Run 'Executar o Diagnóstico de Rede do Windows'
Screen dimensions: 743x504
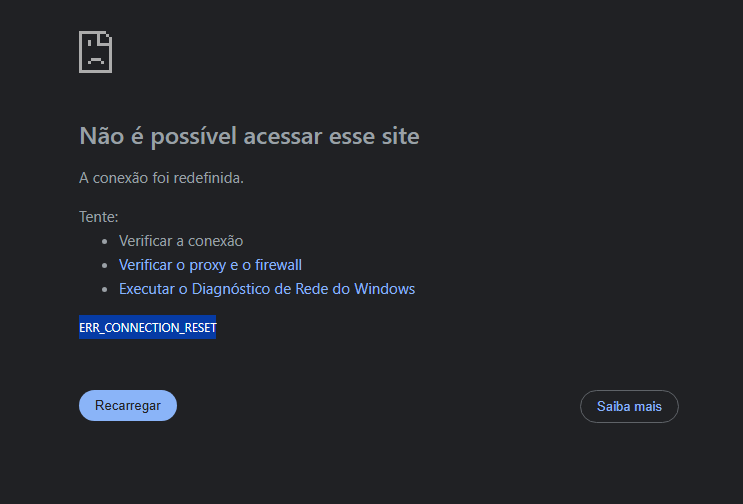(266, 289)
